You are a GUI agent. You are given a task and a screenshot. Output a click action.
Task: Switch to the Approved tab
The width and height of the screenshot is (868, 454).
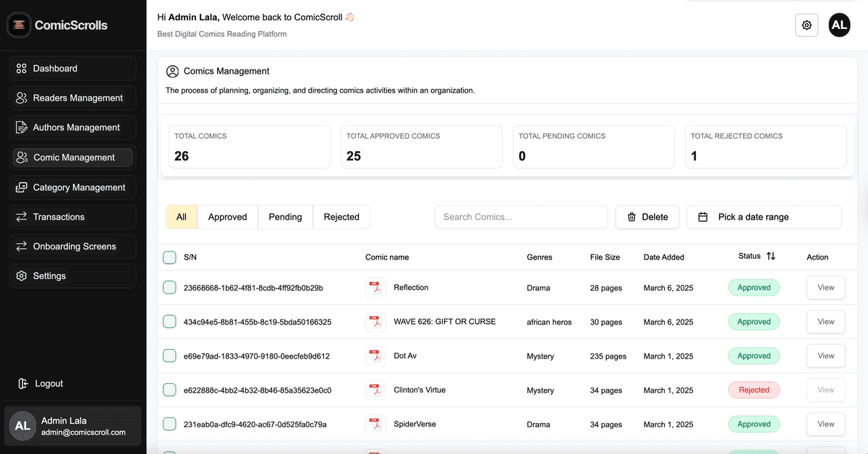tap(227, 216)
